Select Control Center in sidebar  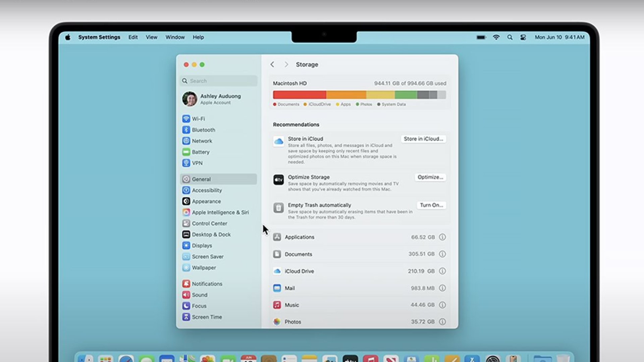[x=218, y=223]
